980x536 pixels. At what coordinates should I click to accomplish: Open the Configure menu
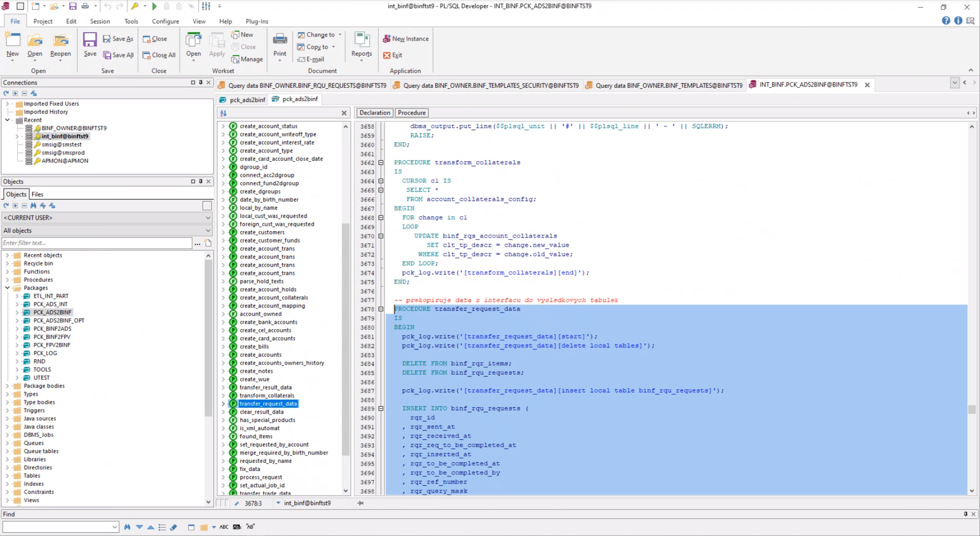click(165, 21)
